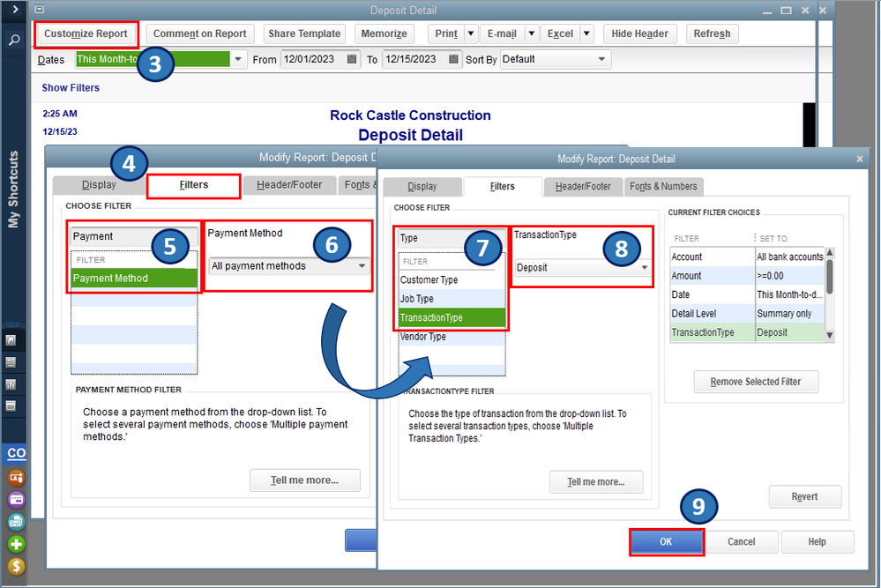Image resolution: width=881 pixels, height=588 pixels.
Task: Open All payment methods dropdown
Action: click(x=289, y=266)
